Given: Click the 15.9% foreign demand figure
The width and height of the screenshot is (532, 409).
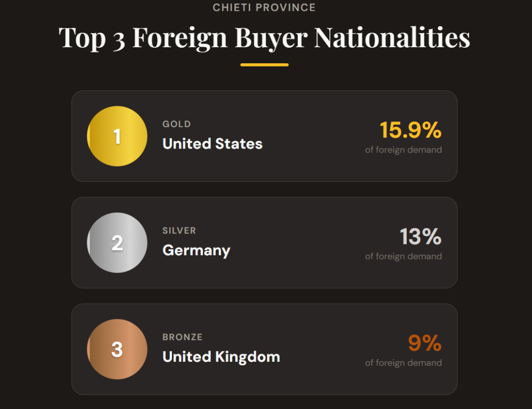Looking at the screenshot, I should point(410,130).
